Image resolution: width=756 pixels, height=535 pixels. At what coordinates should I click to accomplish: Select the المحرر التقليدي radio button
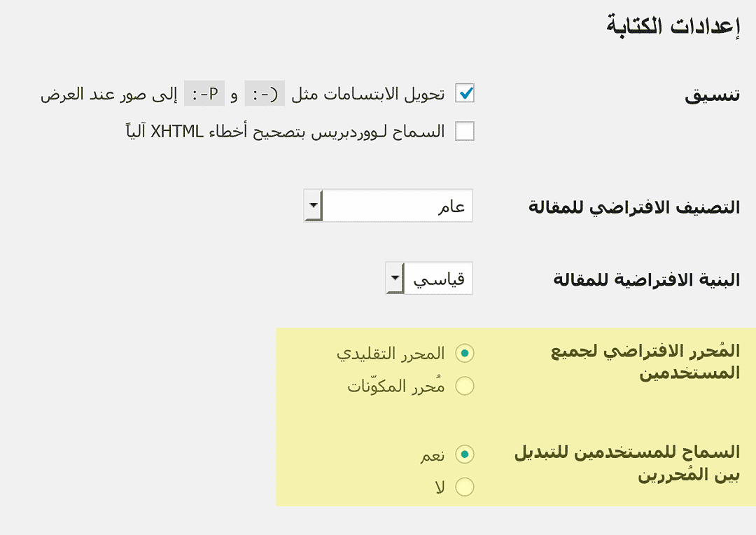(x=465, y=354)
